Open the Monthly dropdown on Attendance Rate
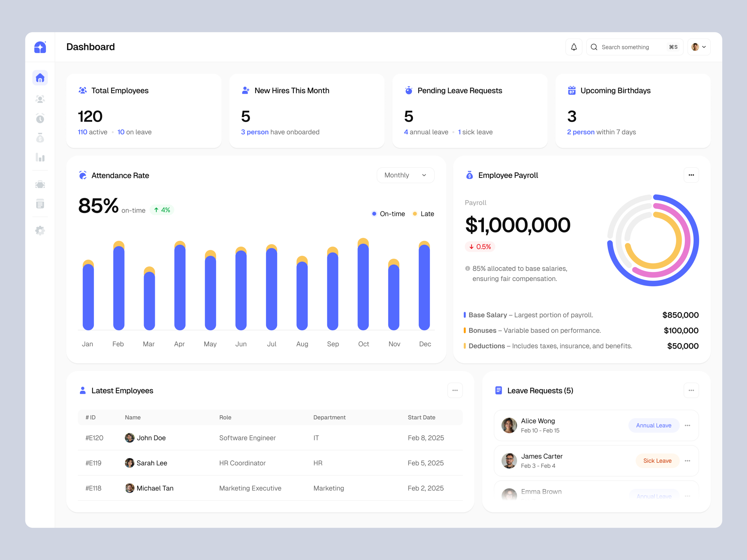747x560 pixels. click(x=405, y=175)
